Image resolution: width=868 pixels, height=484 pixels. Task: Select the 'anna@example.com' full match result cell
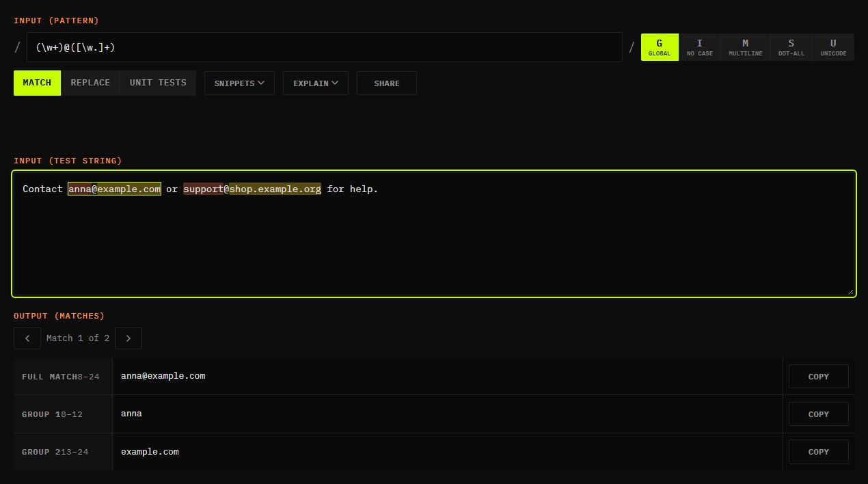(448, 376)
